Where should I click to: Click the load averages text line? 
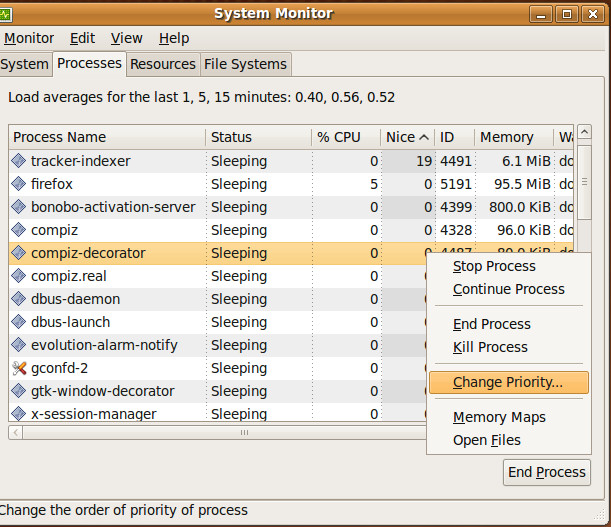201,97
